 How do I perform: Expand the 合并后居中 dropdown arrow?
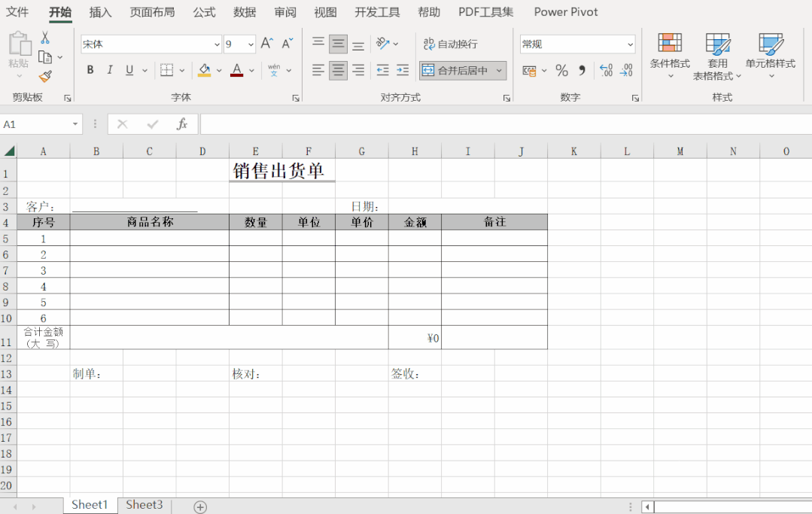pos(499,71)
